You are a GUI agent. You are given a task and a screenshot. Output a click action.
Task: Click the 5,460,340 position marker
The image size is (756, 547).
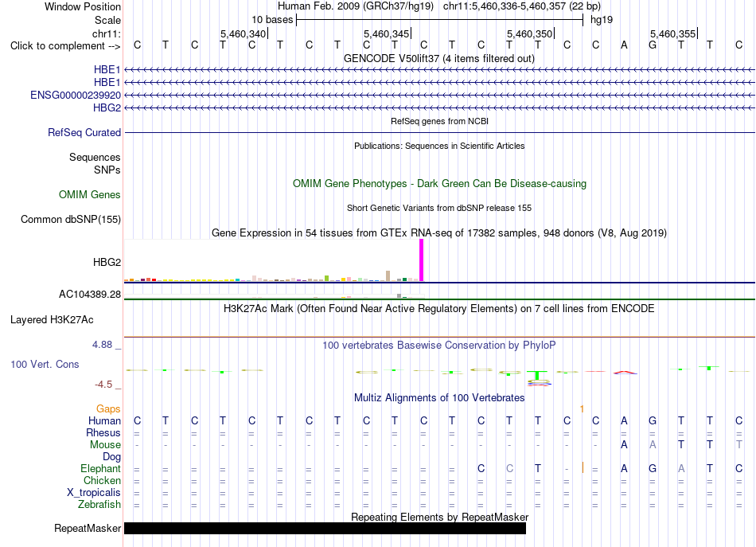(x=243, y=33)
